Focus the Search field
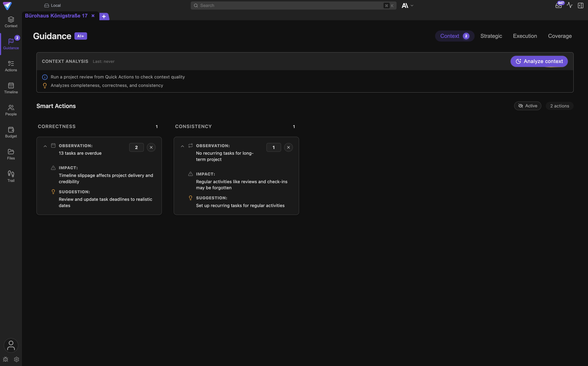Viewport: 588px width, 366px height. (293, 6)
